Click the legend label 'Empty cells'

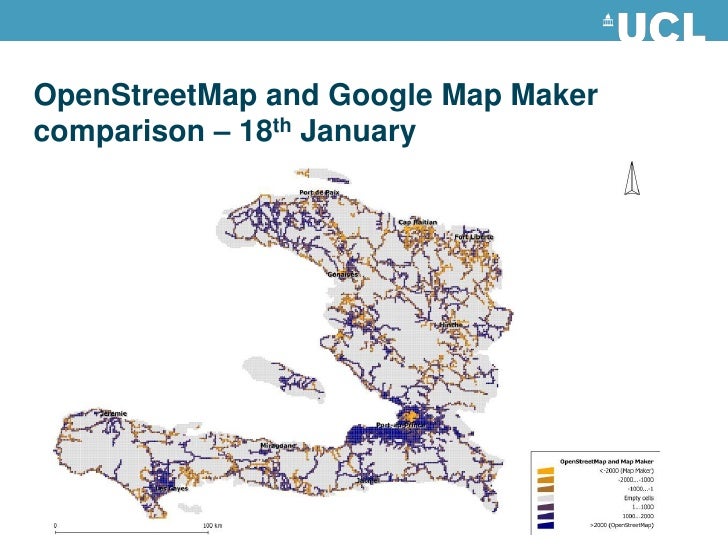(x=639, y=498)
